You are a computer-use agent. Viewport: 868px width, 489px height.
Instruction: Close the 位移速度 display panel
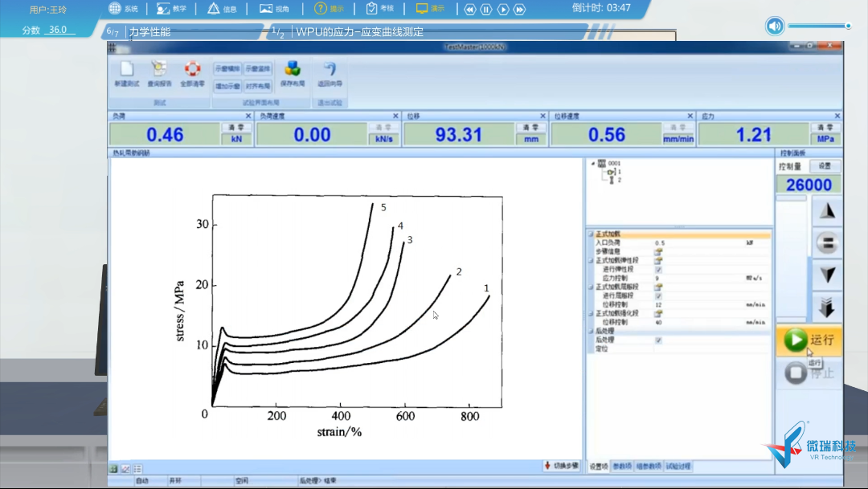[690, 116]
